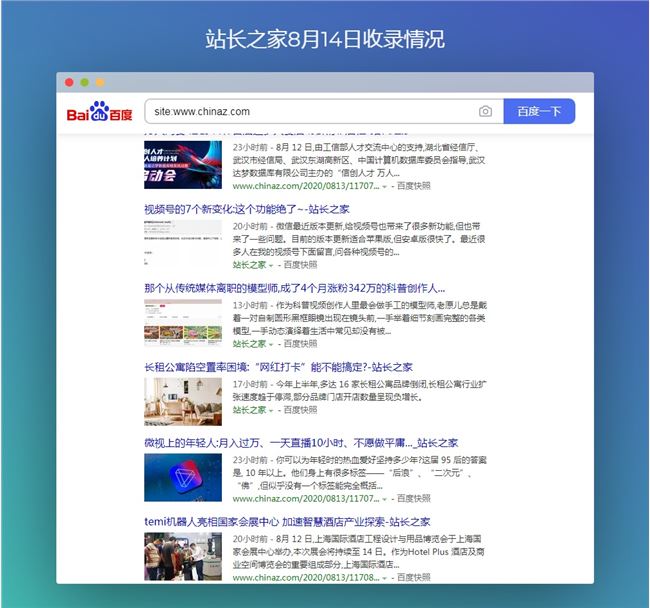Expand dropdown arrow under 长租公寓 result
The width and height of the screenshot is (650, 608).
click(272, 410)
